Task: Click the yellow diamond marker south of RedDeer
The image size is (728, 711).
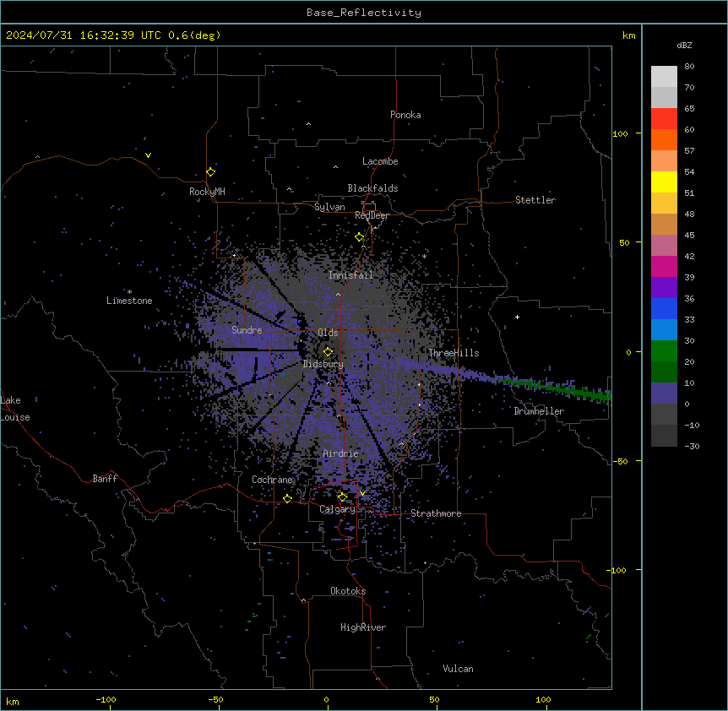Action: click(x=360, y=237)
